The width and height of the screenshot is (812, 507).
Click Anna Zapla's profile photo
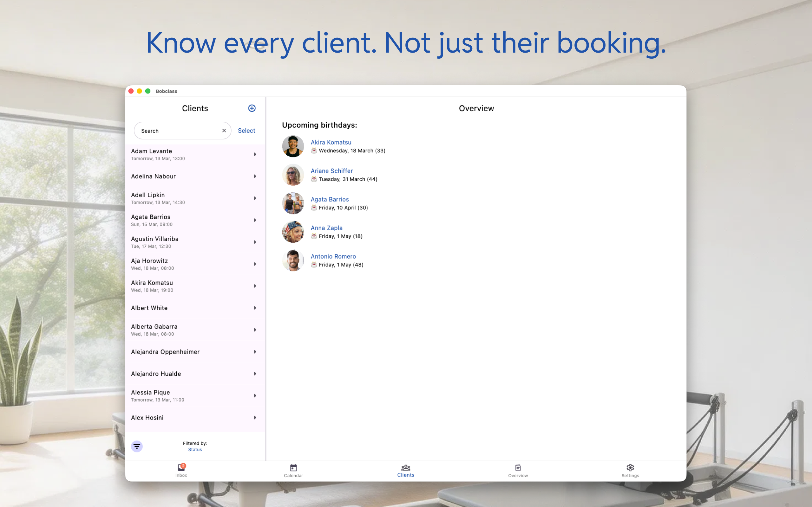coord(293,232)
